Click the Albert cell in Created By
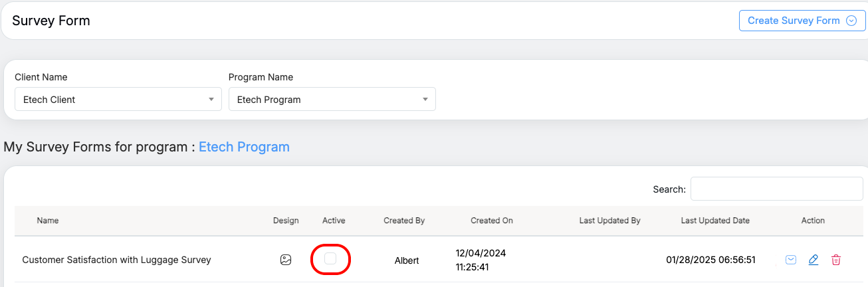Screen dimensions: 868x287 coord(407,260)
